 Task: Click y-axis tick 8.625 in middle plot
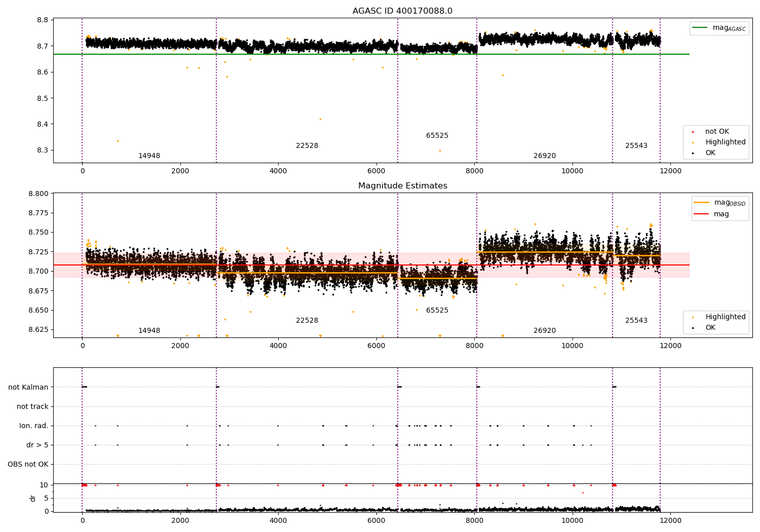[x=39, y=330]
